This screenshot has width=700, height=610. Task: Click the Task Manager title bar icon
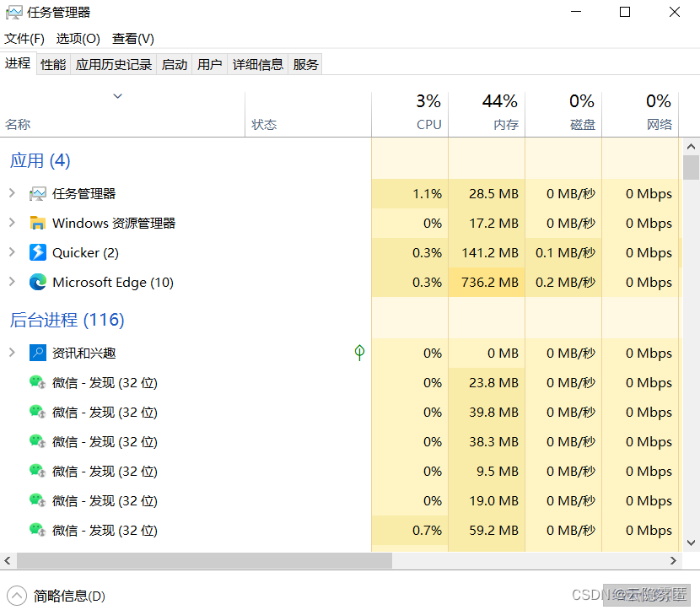click(13, 12)
